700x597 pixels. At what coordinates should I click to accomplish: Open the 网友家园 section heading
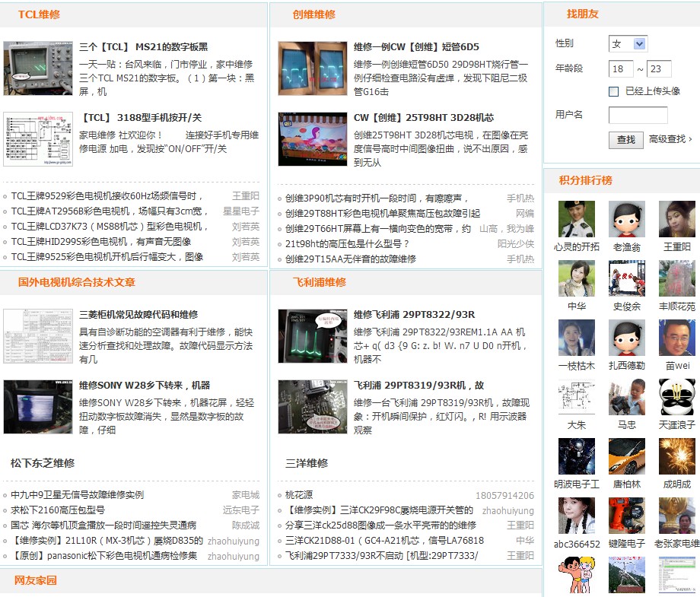(35, 580)
